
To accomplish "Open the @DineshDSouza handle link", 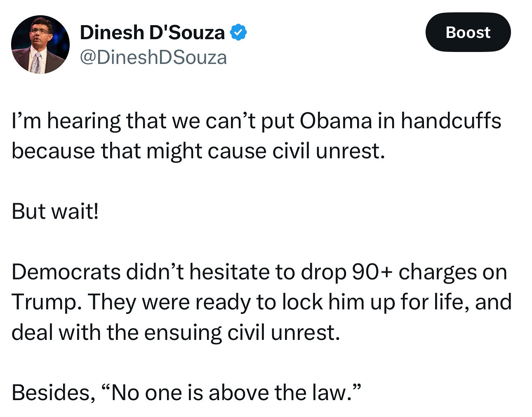I will click(x=153, y=57).
